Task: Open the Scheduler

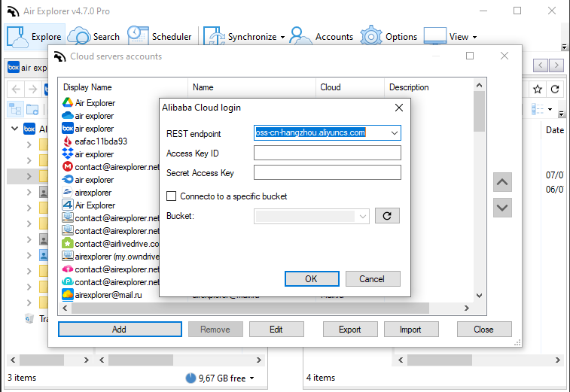Action: tap(160, 37)
